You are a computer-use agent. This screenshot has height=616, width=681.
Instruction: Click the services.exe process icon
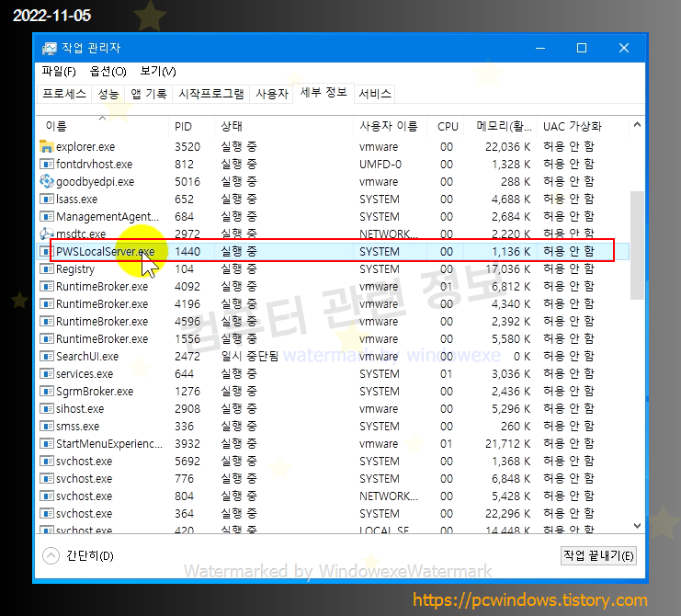(47, 373)
